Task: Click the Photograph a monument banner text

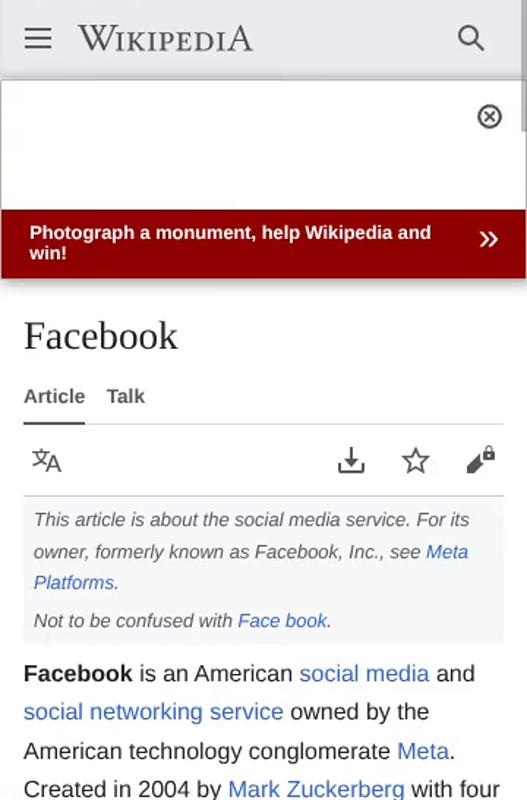Action: [x=230, y=242]
